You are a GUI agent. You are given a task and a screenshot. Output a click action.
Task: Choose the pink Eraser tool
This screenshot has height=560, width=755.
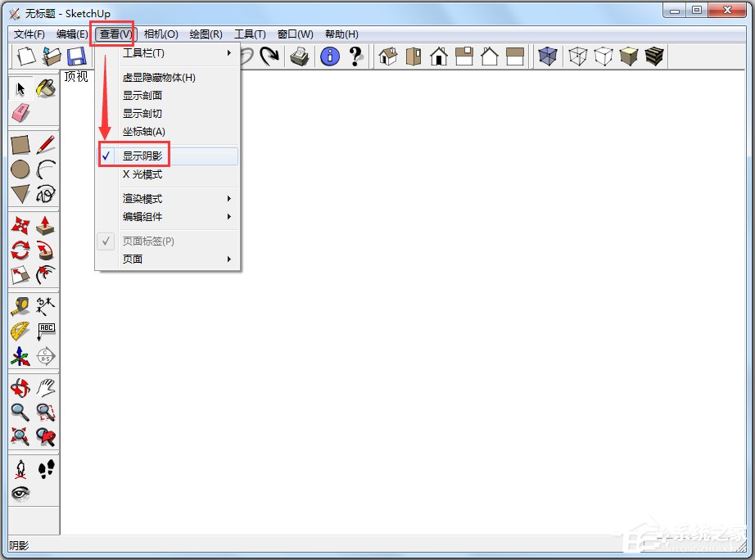20,114
